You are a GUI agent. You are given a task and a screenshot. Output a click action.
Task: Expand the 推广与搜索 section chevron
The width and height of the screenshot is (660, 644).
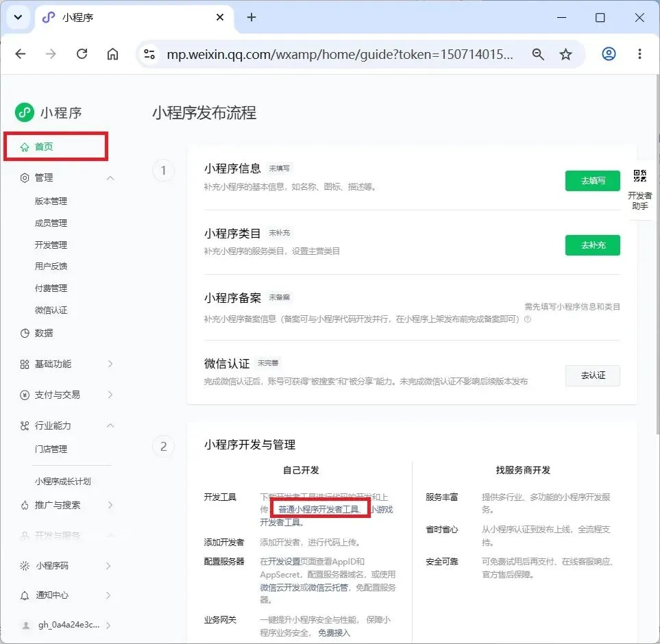click(110, 505)
